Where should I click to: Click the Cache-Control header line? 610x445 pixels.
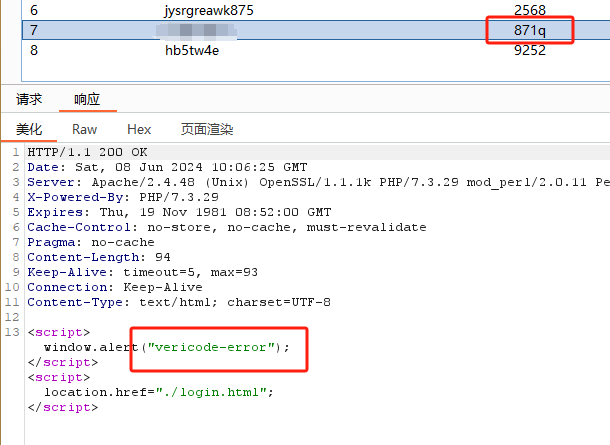pyautogui.click(x=227, y=227)
